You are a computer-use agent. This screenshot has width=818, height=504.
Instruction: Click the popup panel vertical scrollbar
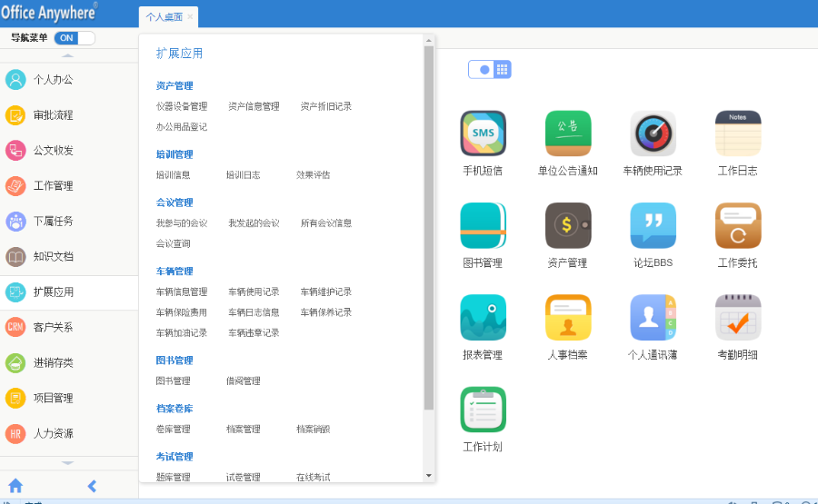[x=429, y=227]
